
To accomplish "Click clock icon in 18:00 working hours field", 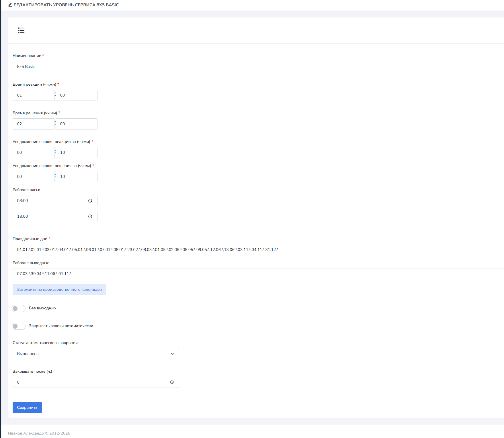I will tap(90, 217).
